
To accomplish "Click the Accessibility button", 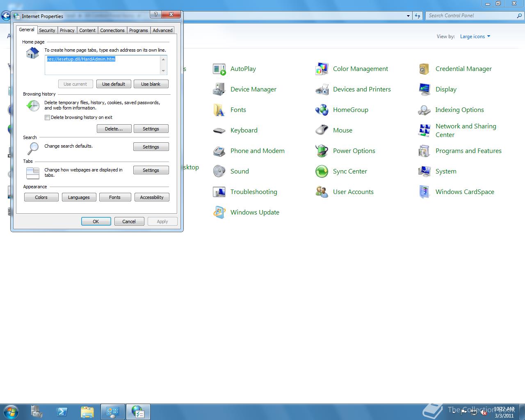I will [x=152, y=197].
